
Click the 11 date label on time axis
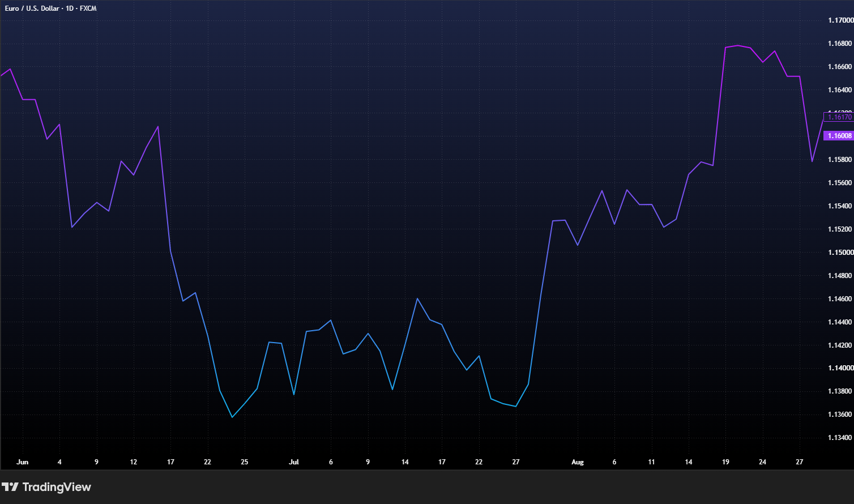pyautogui.click(x=651, y=462)
